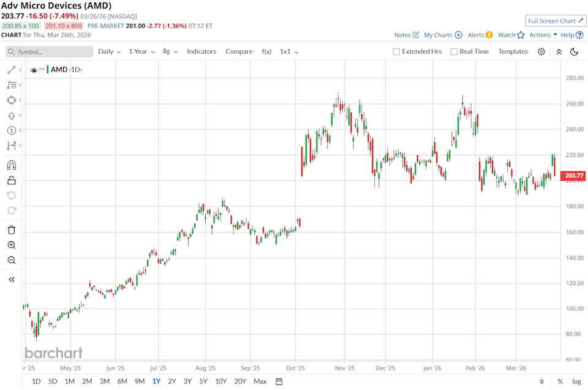Select the trend line drawing tool
The image size is (588, 390).
[x=12, y=70]
